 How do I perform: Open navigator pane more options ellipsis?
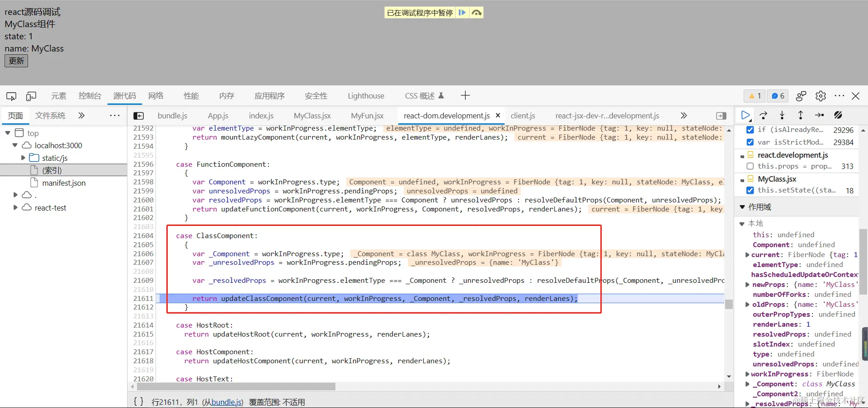(115, 116)
